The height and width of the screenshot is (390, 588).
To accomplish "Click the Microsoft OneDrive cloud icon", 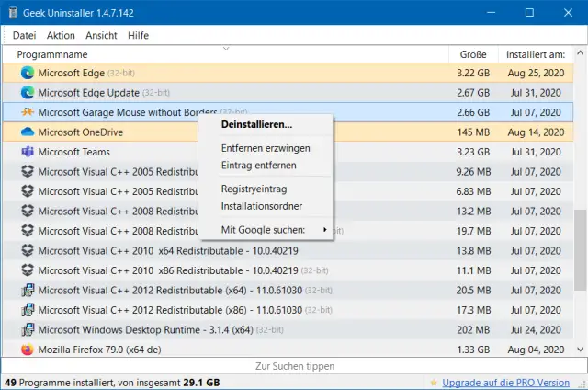I will [x=27, y=132].
